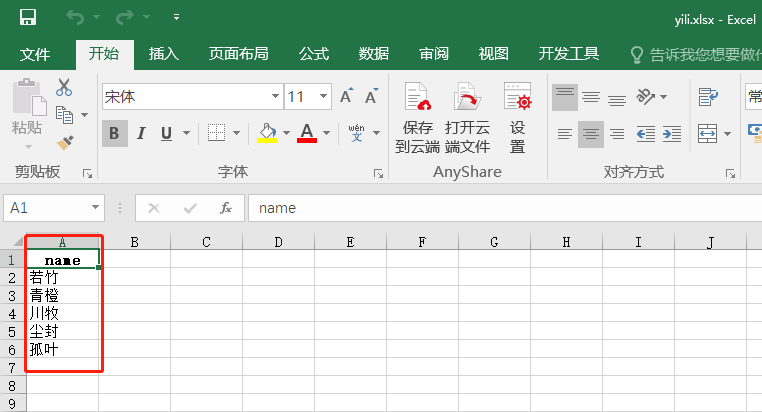Open the 审阅 ribbon tab
The image size is (762, 412).
[x=434, y=54]
